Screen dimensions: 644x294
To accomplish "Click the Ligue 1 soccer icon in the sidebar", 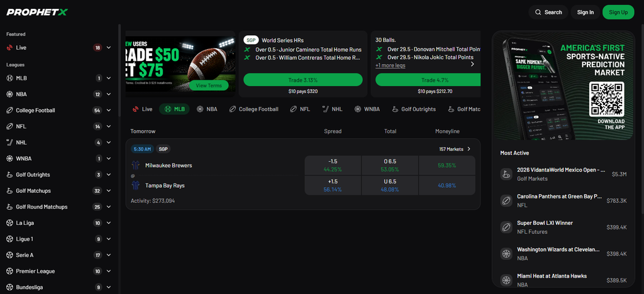I will (10, 239).
